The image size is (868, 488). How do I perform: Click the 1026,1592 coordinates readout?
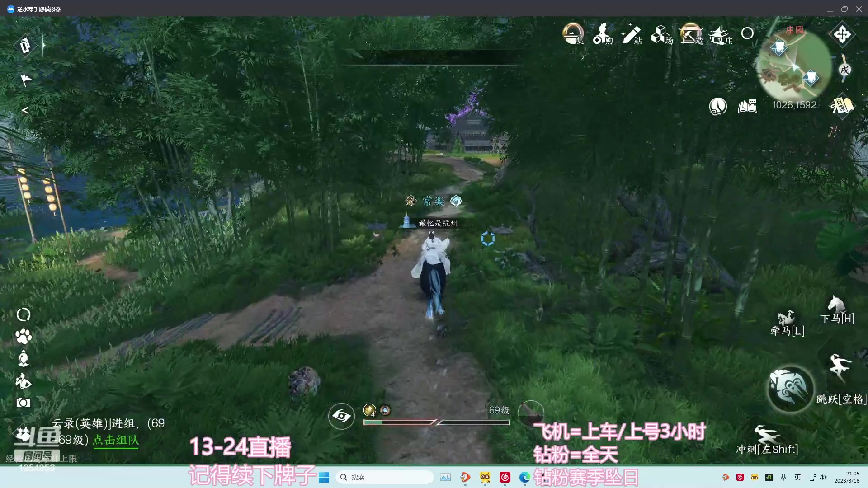(794, 105)
